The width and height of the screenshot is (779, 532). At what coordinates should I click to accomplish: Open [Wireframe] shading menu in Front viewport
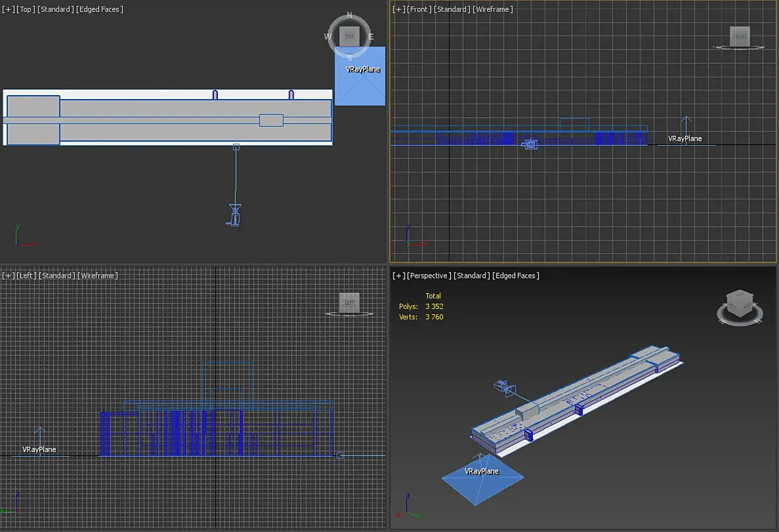tap(492, 9)
